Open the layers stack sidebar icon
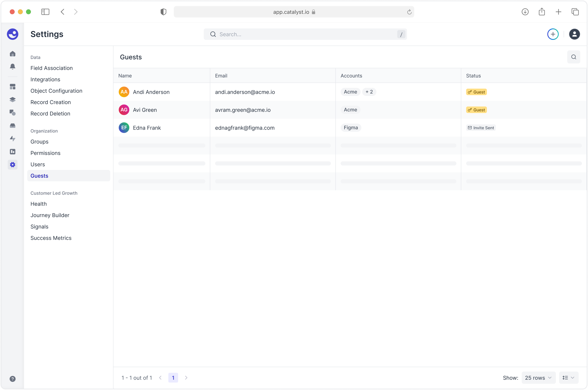 [x=12, y=99]
